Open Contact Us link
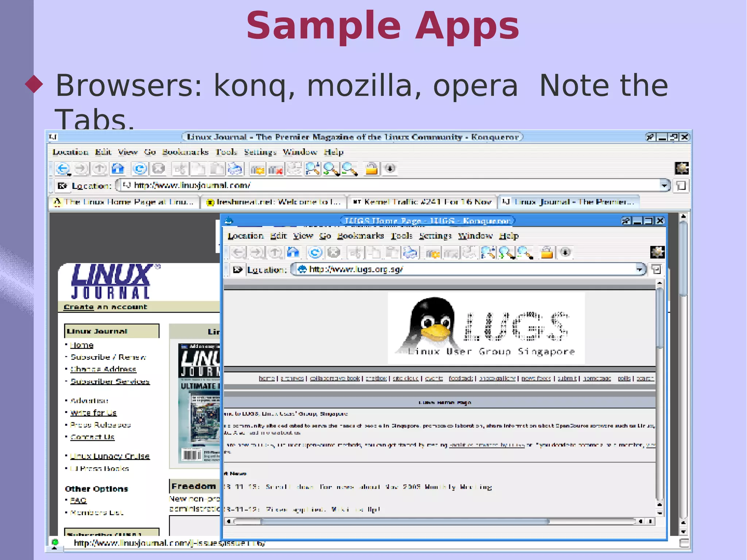747x560 pixels. pyautogui.click(x=92, y=437)
